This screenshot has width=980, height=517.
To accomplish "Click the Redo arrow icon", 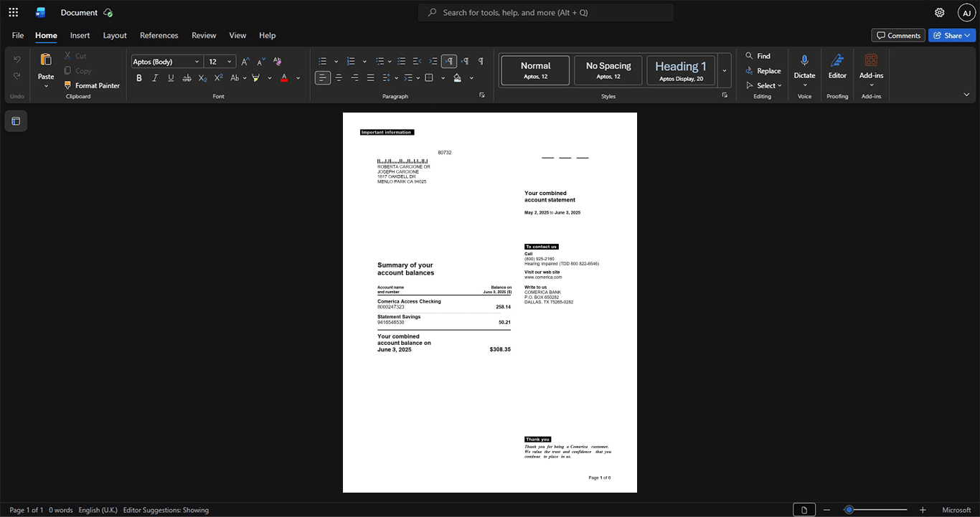I will tap(17, 76).
